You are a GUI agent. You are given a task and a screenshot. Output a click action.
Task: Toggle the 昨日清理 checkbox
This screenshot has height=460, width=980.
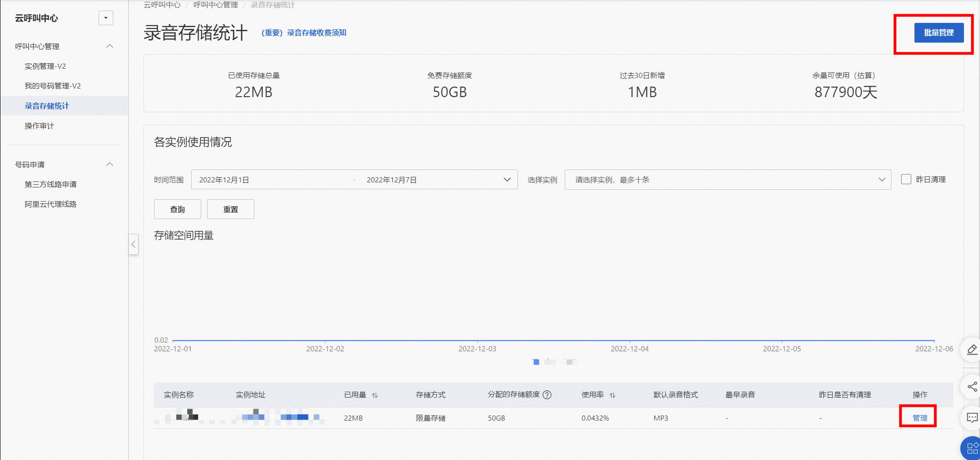click(x=906, y=179)
